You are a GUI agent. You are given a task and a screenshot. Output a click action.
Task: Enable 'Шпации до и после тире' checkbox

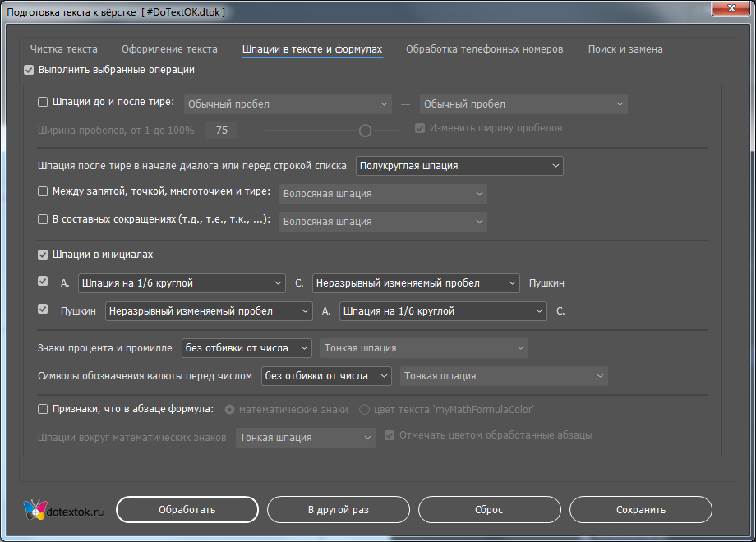[43, 102]
